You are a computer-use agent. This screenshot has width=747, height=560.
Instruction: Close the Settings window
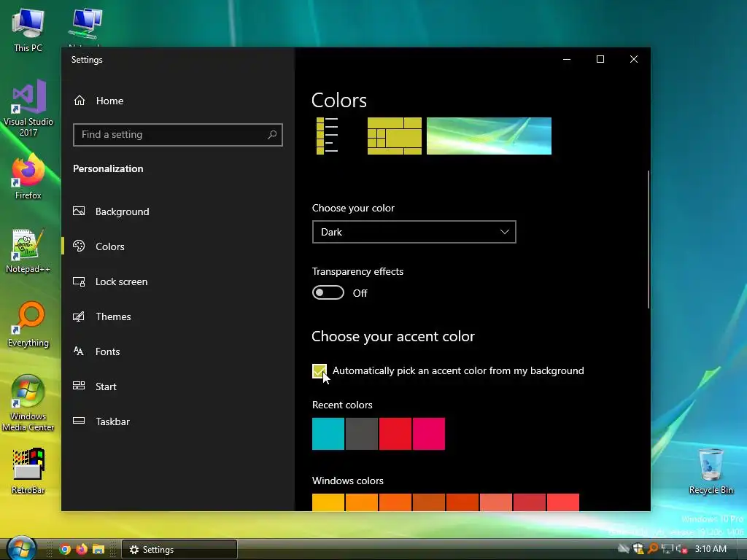pos(634,59)
